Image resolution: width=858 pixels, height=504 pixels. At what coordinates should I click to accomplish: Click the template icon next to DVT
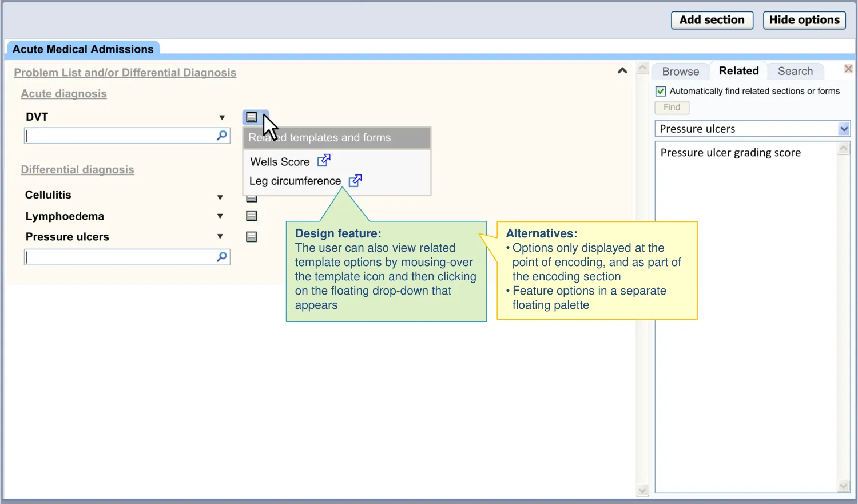click(251, 117)
